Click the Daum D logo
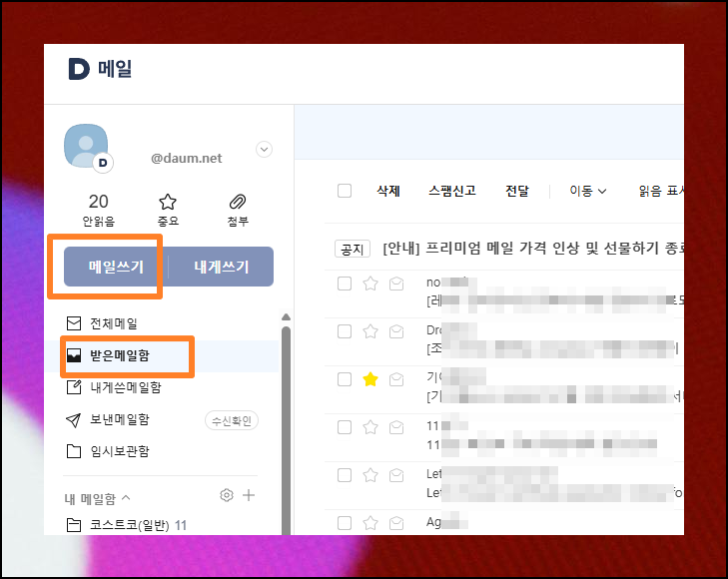This screenshot has height=579, width=728. click(79, 69)
